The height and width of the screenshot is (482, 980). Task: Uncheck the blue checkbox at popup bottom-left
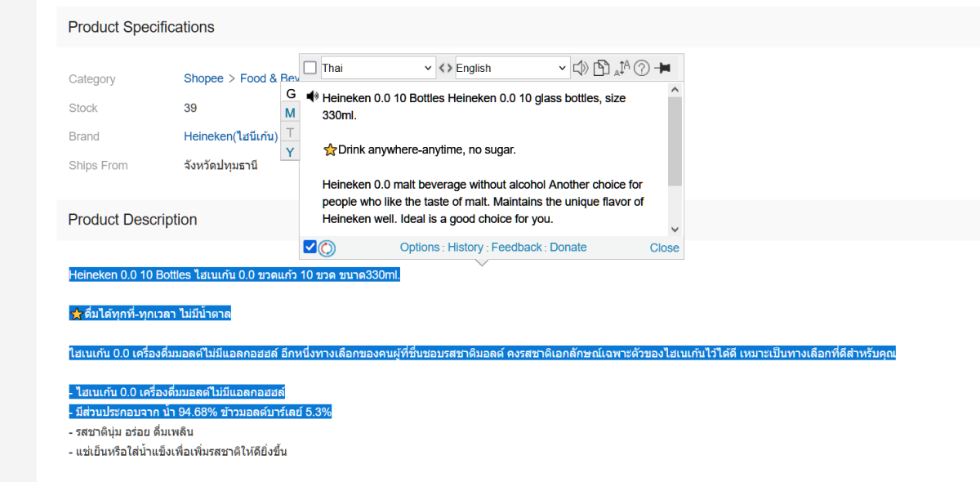click(x=310, y=247)
